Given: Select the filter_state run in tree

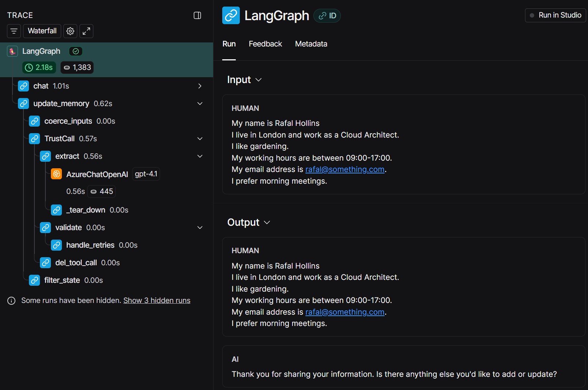Looking at the screenshot, I should pos(62,280).
